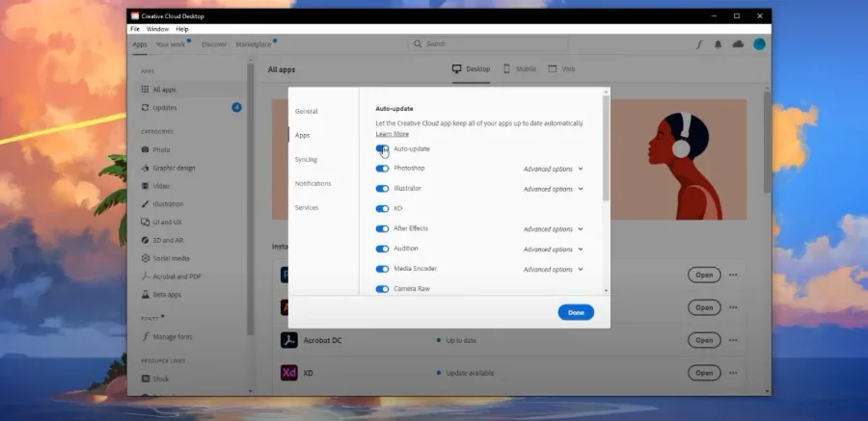Expand Photoshop Advanced options
This screenshot has width=868, height=421.
click(553, 169)
